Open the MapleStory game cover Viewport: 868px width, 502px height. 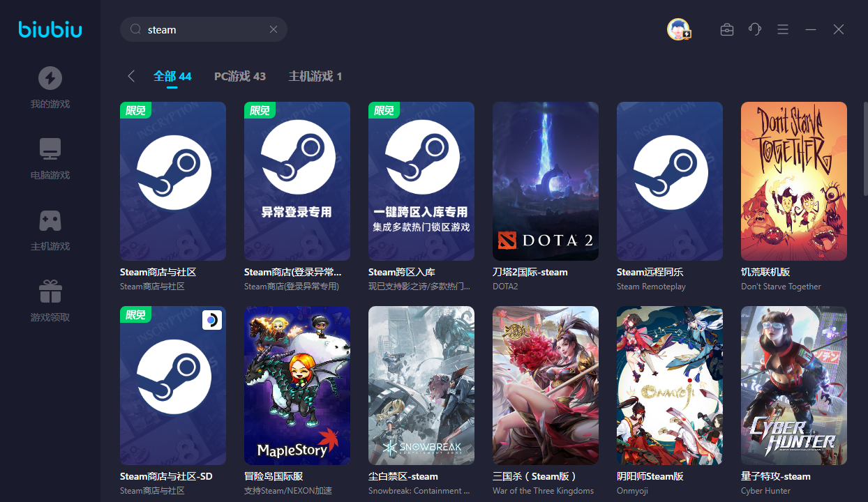click(297, 385)
